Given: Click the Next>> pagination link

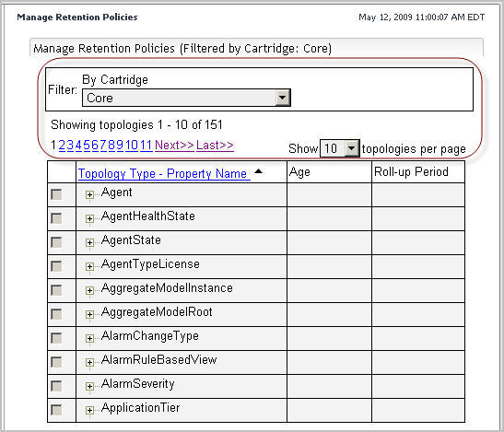Looking at the screenshot, I should (x=174, y=146).
